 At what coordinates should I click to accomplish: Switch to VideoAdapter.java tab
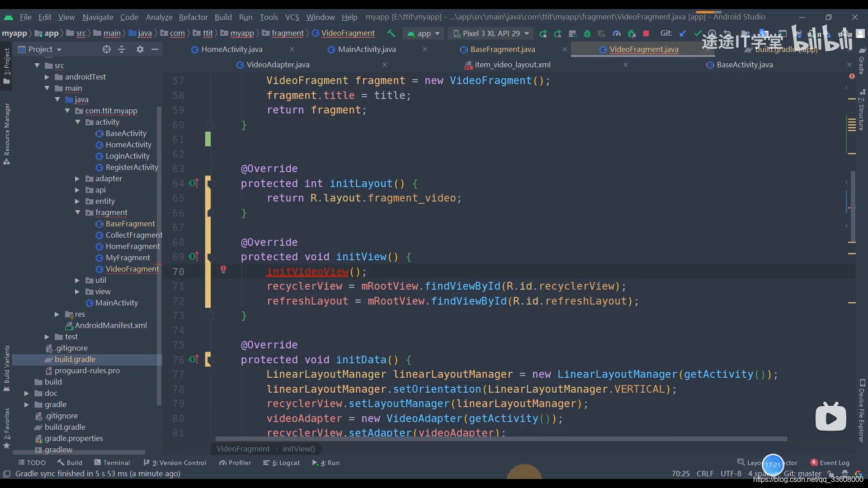click(x=278, y=65)
